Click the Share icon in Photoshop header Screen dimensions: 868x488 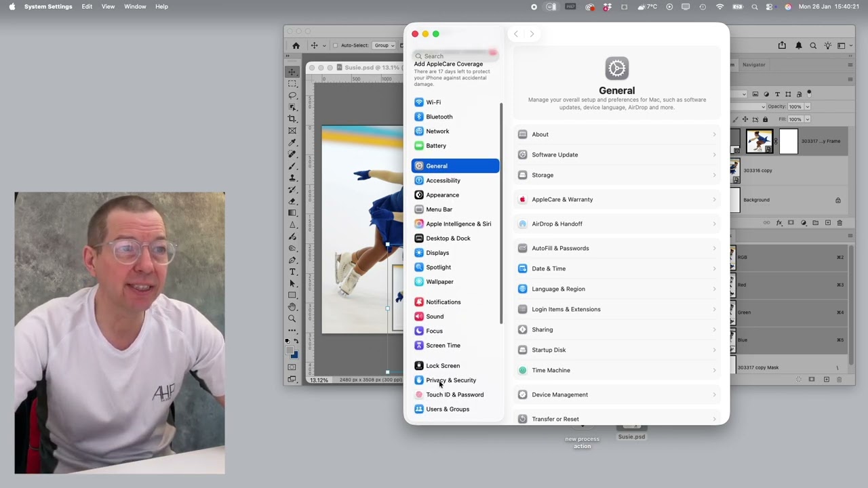tap(782, 45)
